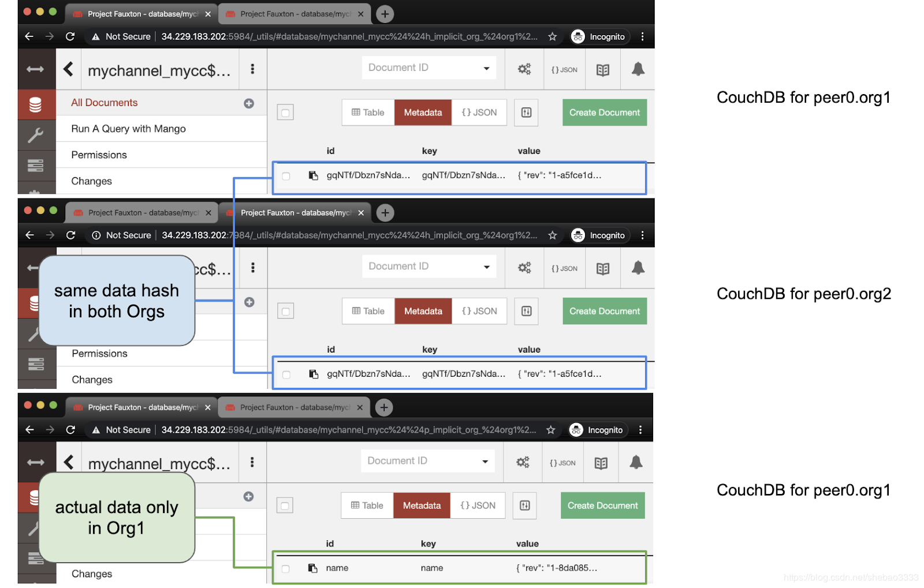Click notification bell in middle window

pos(638,268)
